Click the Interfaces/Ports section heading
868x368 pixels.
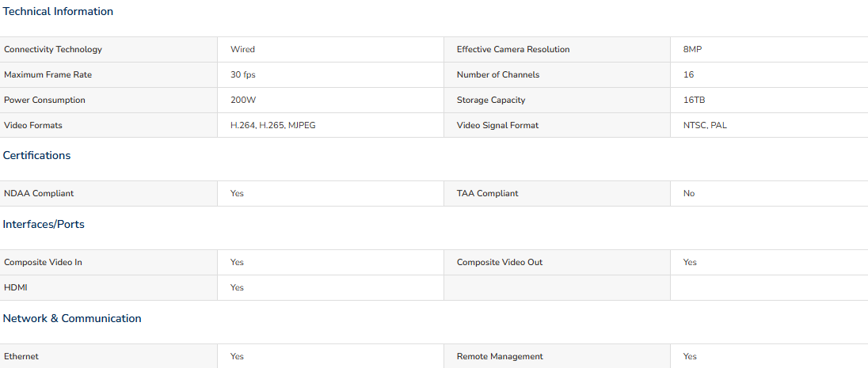point(44,224)
